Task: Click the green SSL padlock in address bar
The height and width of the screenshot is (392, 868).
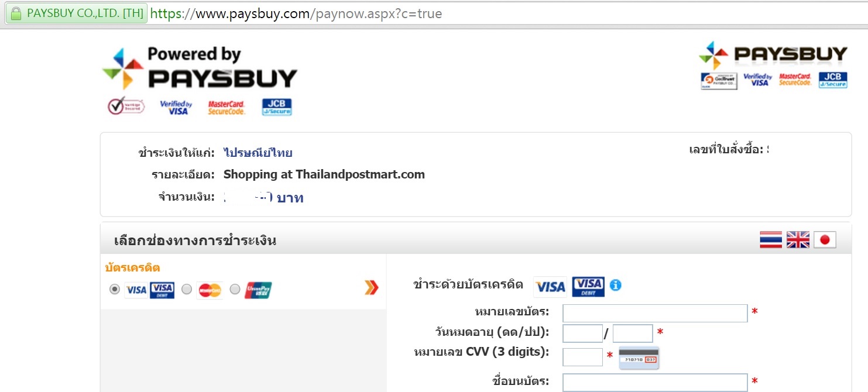Action: click(16, 13)
